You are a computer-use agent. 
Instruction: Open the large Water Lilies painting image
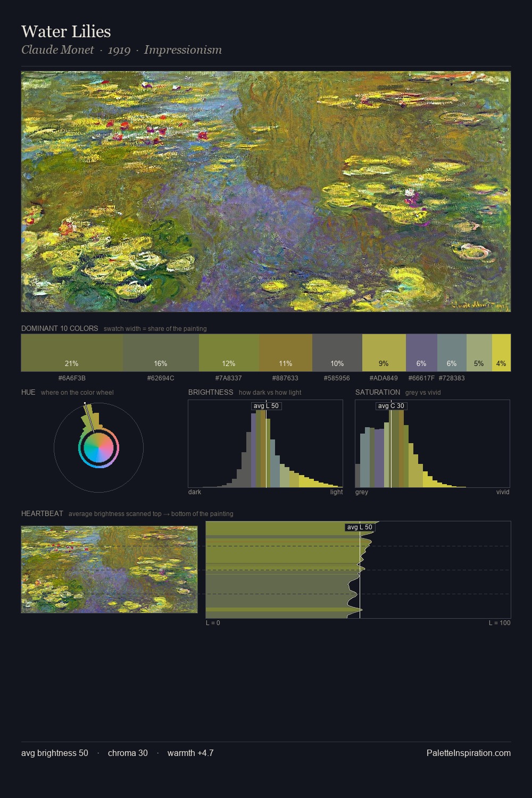point(266,192)
